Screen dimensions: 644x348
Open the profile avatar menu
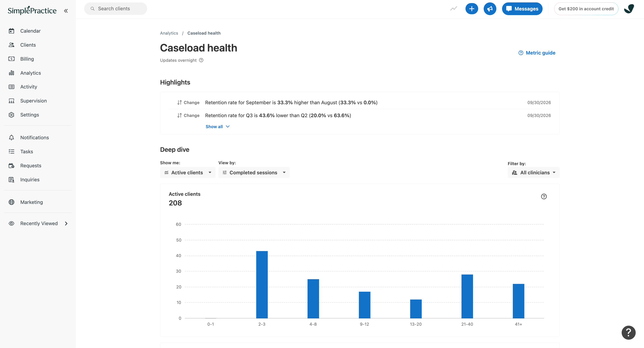pyautogui.click(x=629, y=9)
